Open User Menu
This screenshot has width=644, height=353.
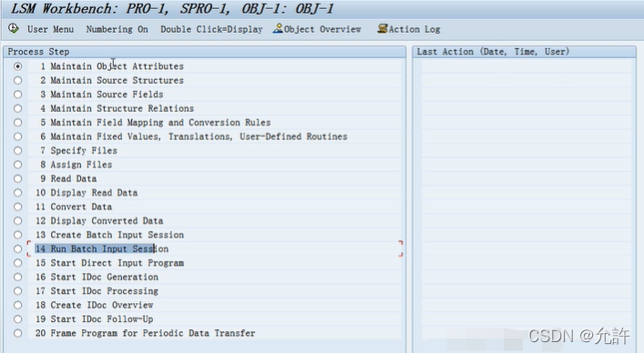click(x=50, y=29)
